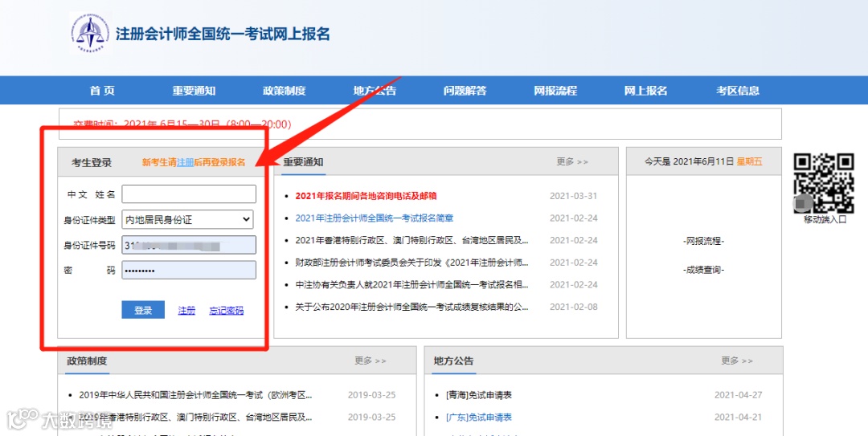
Task: Open 2019年中华人民共和国...欧洲考区 policy item
Action: click(195, 395)
